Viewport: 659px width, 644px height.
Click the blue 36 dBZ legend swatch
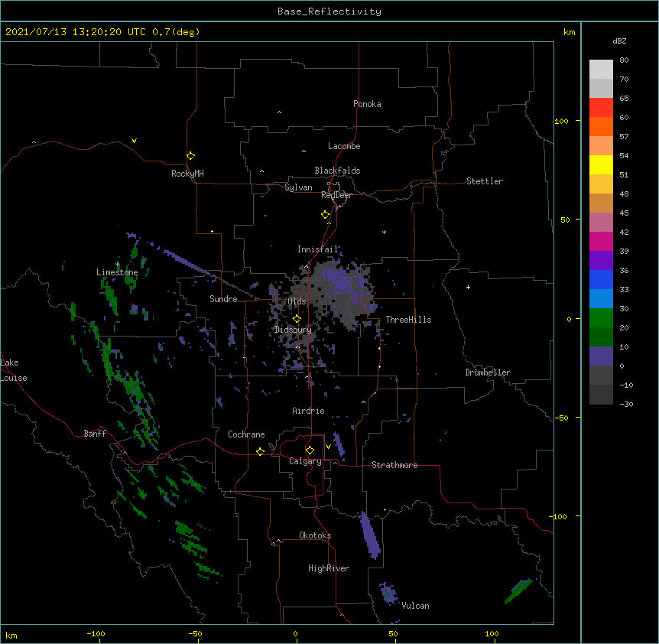click(601, 279)
